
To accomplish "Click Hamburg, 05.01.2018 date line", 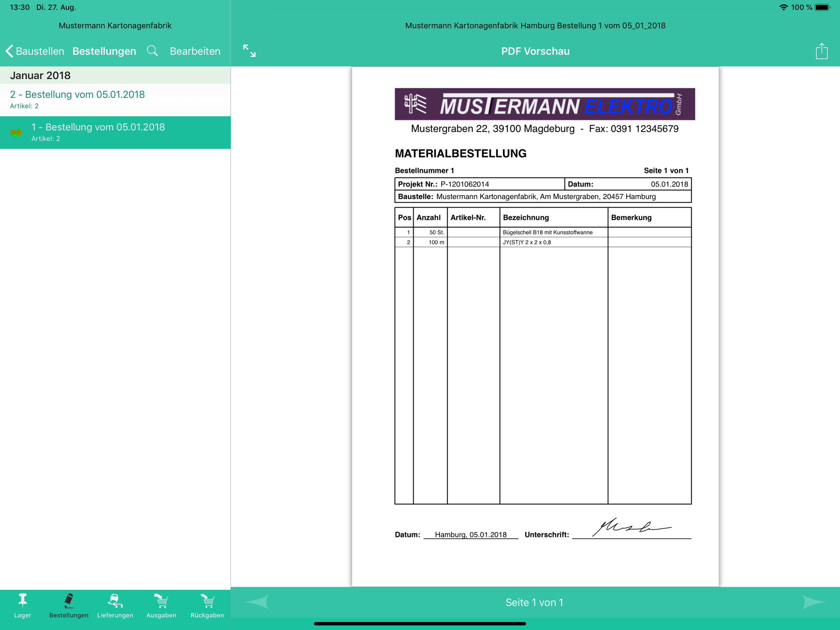I will coord(470,534).
